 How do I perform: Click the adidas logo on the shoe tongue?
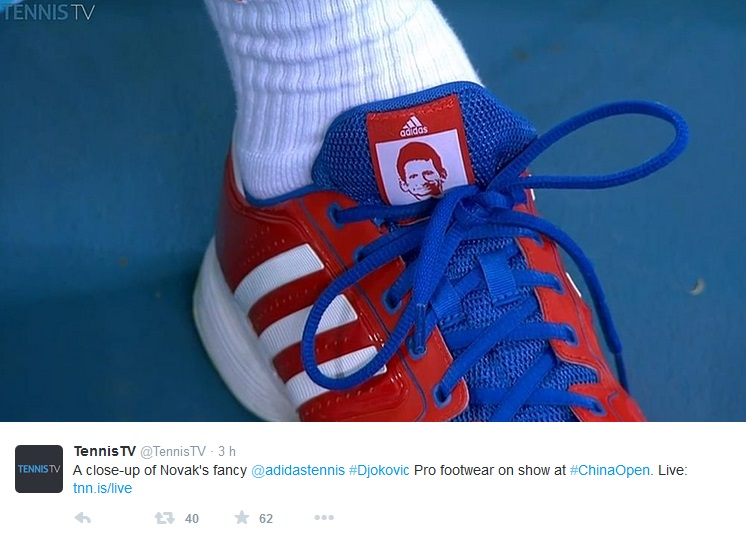(413, 126)
